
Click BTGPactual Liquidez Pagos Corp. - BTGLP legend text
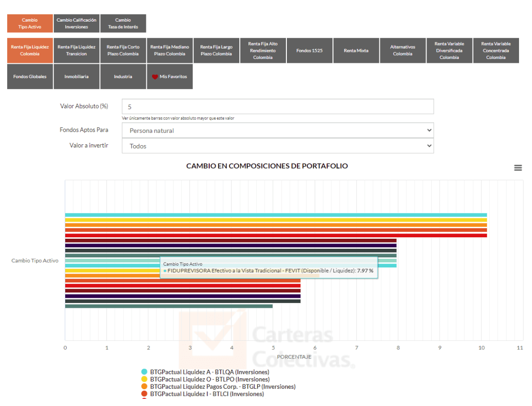pos(223,387)
